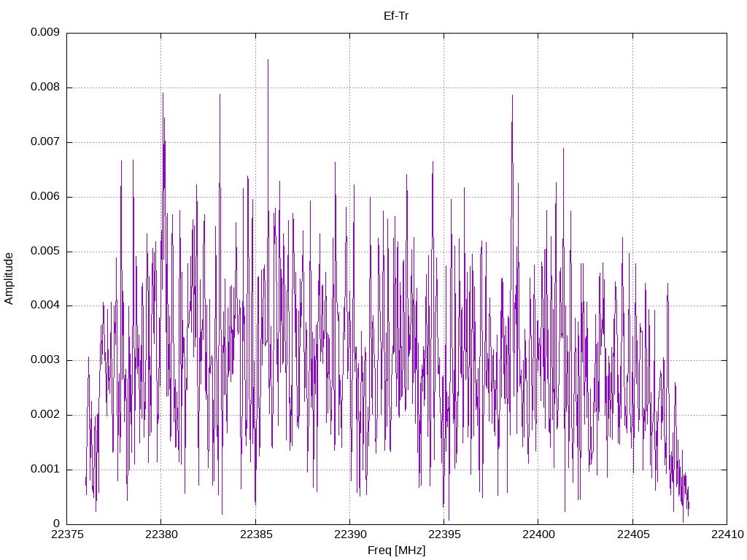Image resolution: width=747 pixels, height=560 pixels.
Task: Click the x-axis tick label 22405
Action: pos(632,534)
